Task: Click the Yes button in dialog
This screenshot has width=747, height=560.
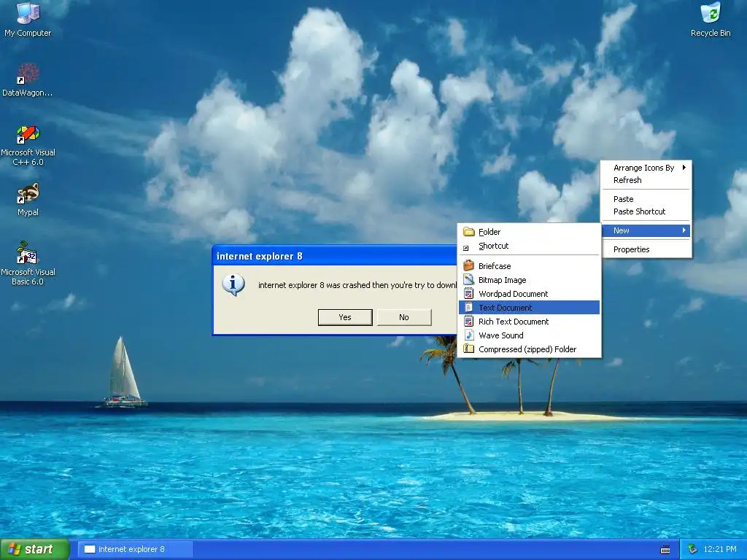Action: click(x=345, y=317)
